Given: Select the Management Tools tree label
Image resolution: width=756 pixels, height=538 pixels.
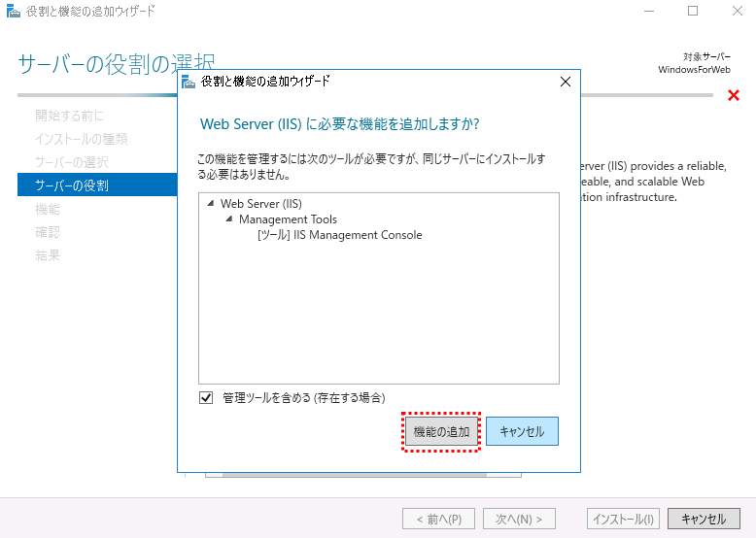Looking at the screenshot, I should pos(288,219).
